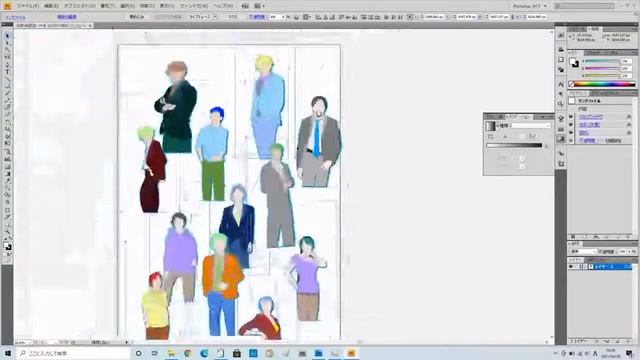Adjust the yellow-tinted slider in the Color panel
This screenshot has height=360, width=640.
point(602,76)
